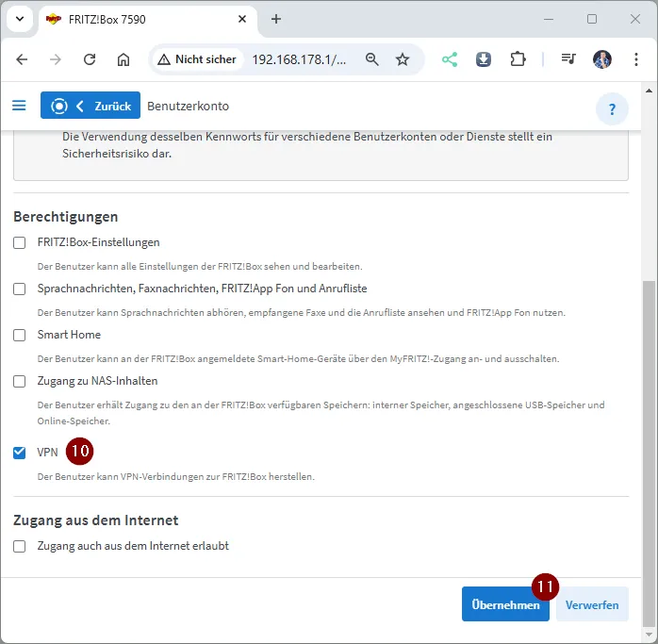Open a new browser tab
The height and width of the screenshot is (644, 658).
(x=276, y=19)
